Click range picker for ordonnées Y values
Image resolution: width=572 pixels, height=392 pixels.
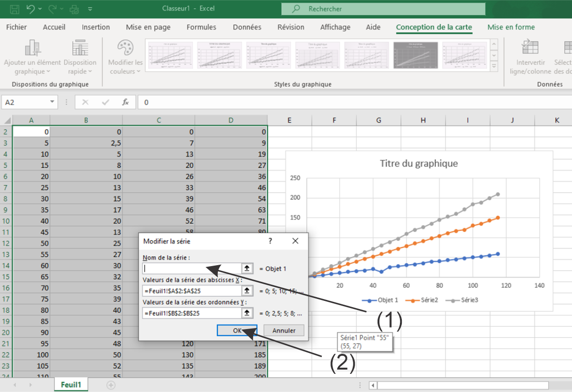click(247, 313)
